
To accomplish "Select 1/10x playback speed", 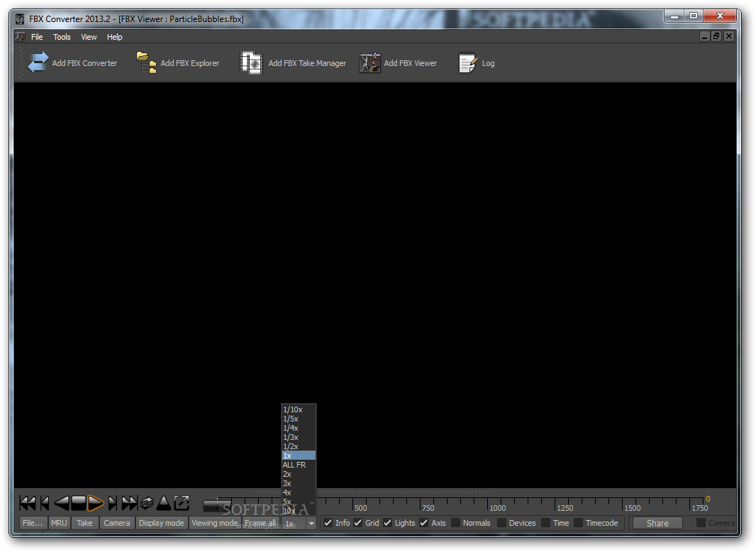I will (299, 409).
